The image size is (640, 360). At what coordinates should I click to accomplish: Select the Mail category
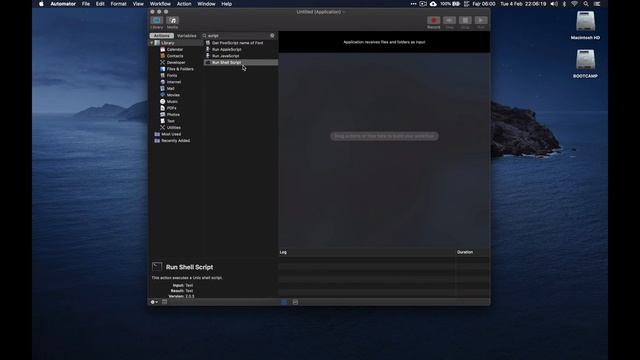tap(171, 89)
